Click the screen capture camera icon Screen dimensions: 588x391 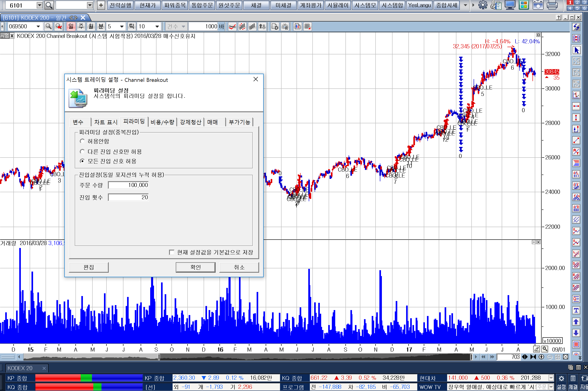(538, 5)
